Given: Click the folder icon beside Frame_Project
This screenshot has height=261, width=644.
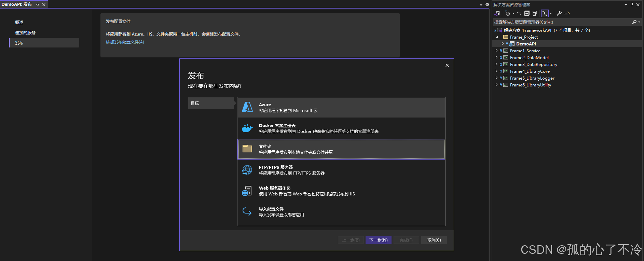Looking at the screenshot, I should 506,37.
